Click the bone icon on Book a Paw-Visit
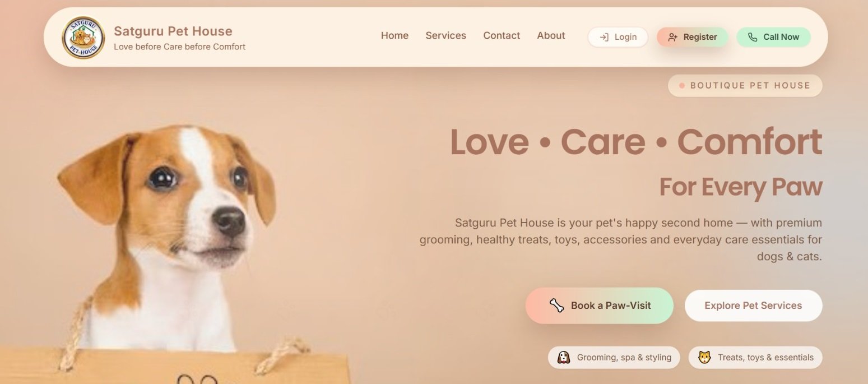This screenshot has width=868, height=384. [556, 306]
